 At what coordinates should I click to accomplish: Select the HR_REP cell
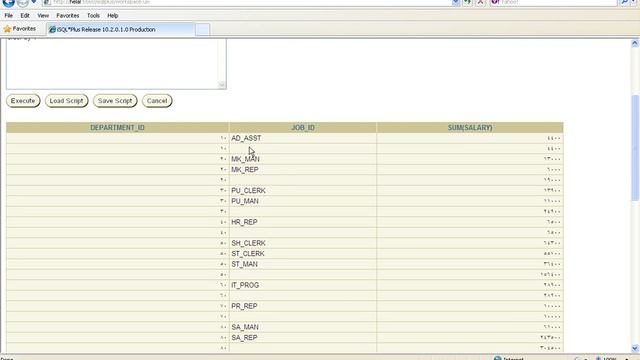click(x=303, y=222)
